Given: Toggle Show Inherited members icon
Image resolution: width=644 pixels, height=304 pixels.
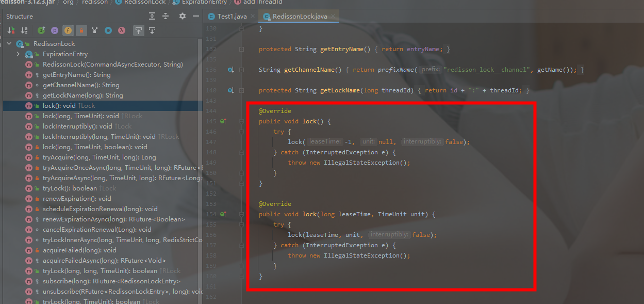Looking at the screenshot, I should pos(41,30).
